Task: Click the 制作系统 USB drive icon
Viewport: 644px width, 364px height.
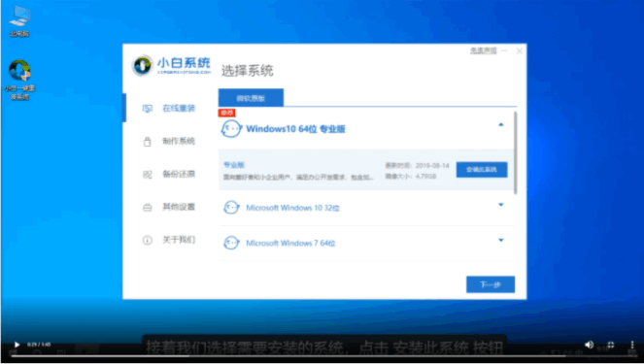Action: tap(147, 142)
